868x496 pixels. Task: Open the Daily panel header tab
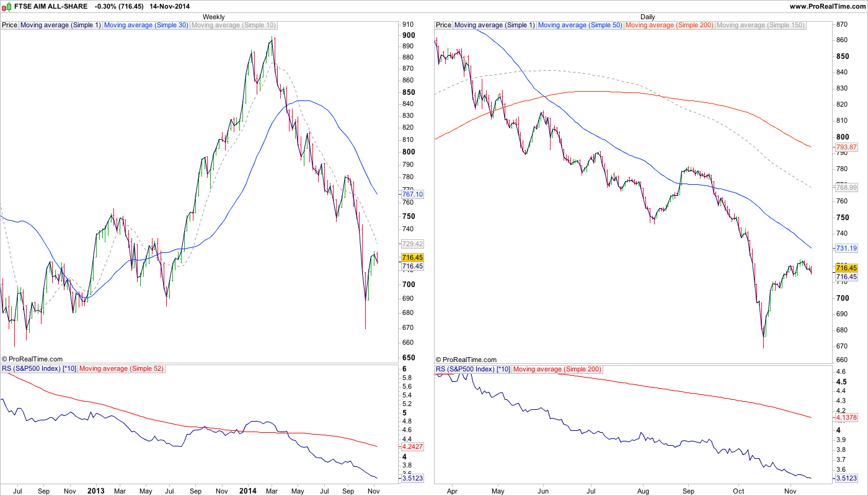click(x=647, y=17)
